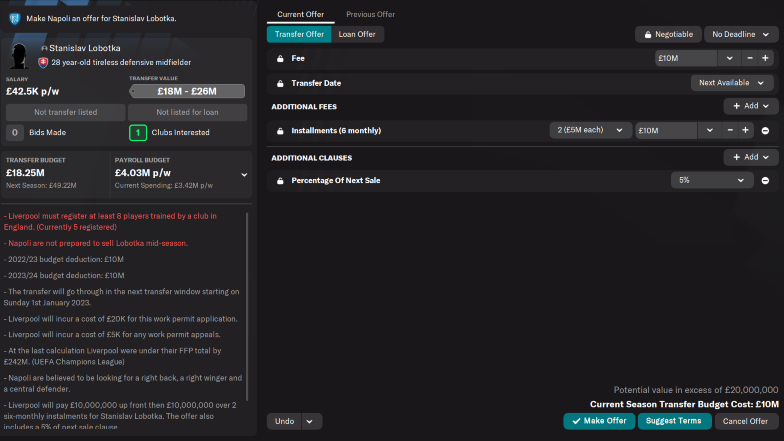Expand the payroll budget chevron
Viewport: 784px width, 441px height.
[x=244, y=174]
